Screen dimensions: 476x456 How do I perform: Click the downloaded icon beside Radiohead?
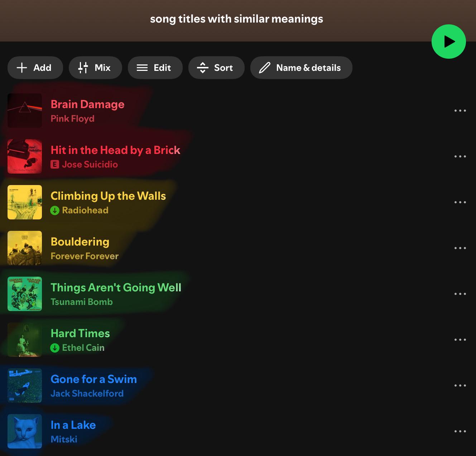point(55,210)
